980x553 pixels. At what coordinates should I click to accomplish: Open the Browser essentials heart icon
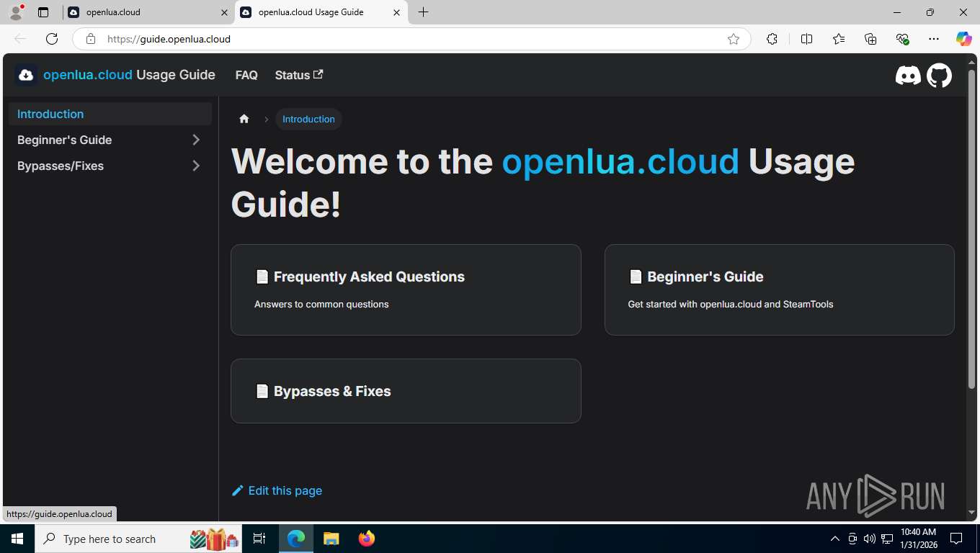tap(902, 39)
